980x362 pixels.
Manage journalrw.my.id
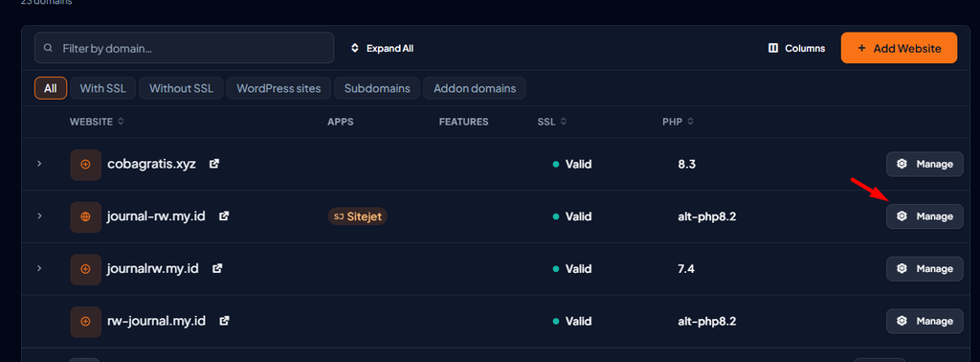(x=925, y=269)
